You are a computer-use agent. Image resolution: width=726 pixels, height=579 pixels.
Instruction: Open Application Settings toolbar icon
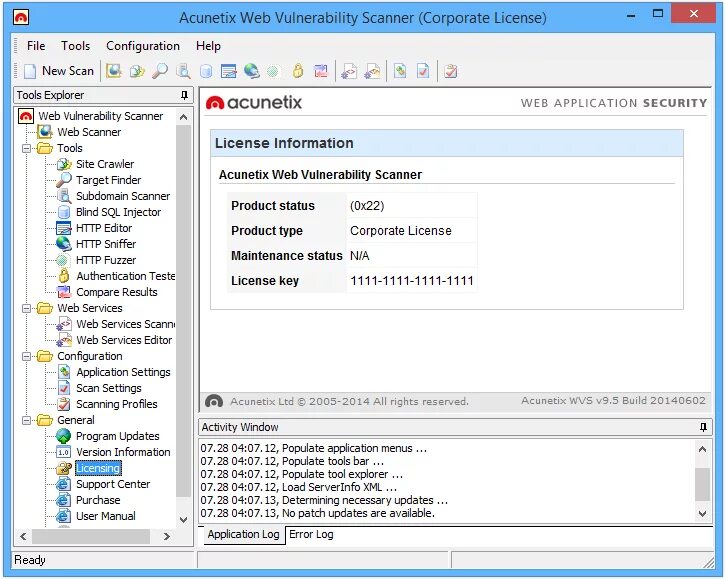coord(400,71)
